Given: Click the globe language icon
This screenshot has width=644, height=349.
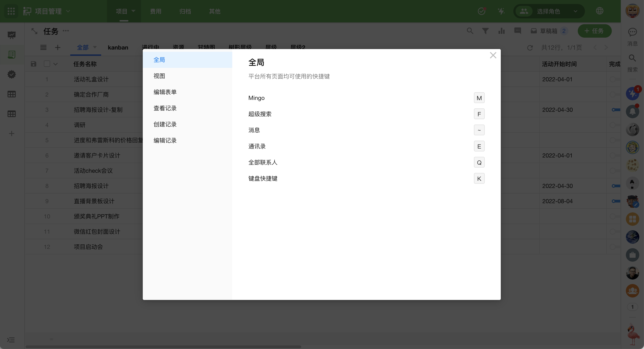Looking at the screenshot, I should (599, 11).
